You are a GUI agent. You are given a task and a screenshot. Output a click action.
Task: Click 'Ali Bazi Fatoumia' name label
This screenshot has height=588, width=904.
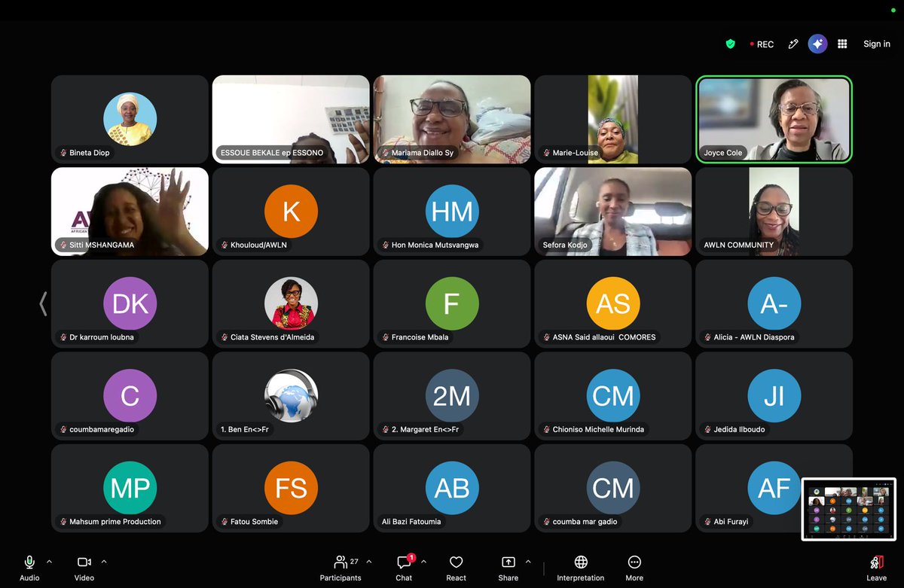(x=411, y=521)
